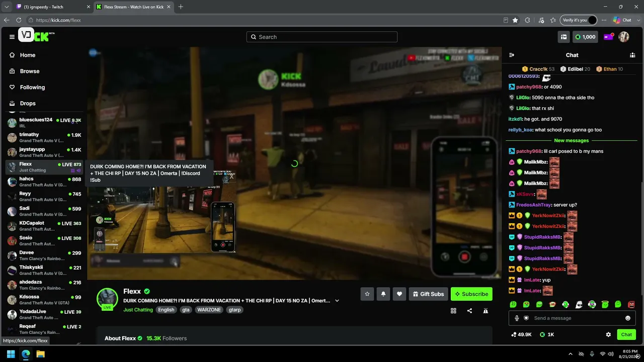The width and height of the screenshot is (644, 362).
Task: Toggle follow heart for Flexx
Action: coord(399,294)
